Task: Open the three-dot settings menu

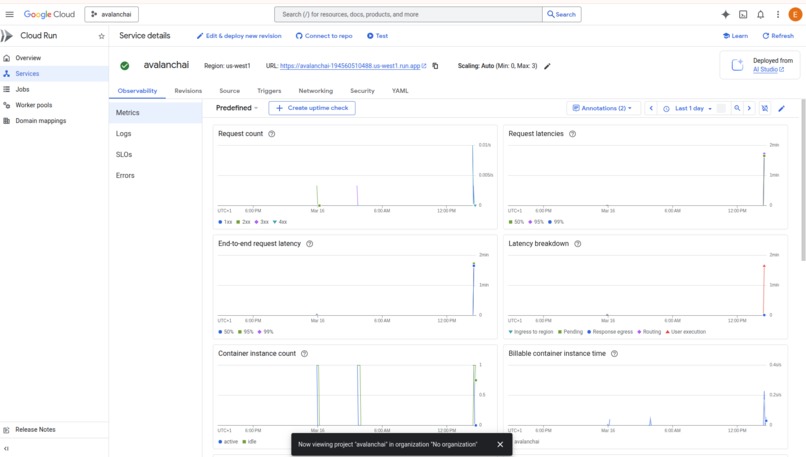Action: (778, 14)
